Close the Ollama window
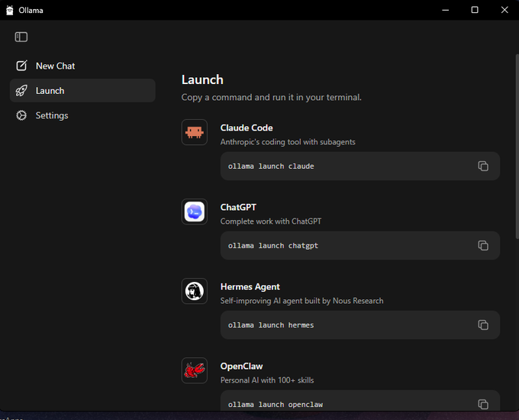Viewport: 519px width, 420px height. coord(504,10)
